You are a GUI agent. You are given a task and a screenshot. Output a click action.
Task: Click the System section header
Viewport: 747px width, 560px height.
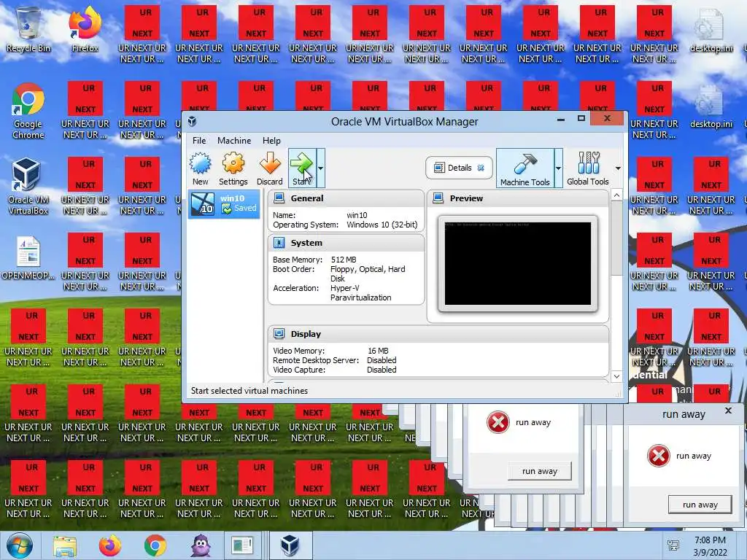point(346,243)
